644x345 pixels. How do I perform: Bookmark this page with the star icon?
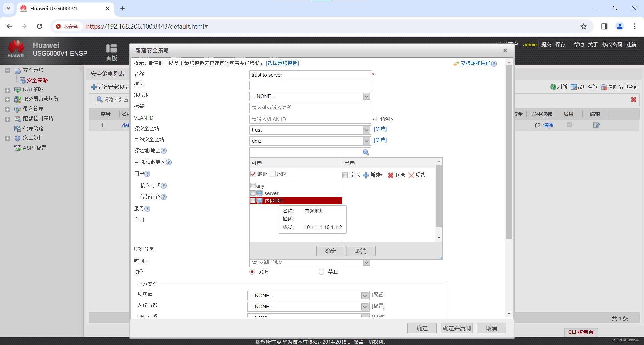tap(584, 26)
